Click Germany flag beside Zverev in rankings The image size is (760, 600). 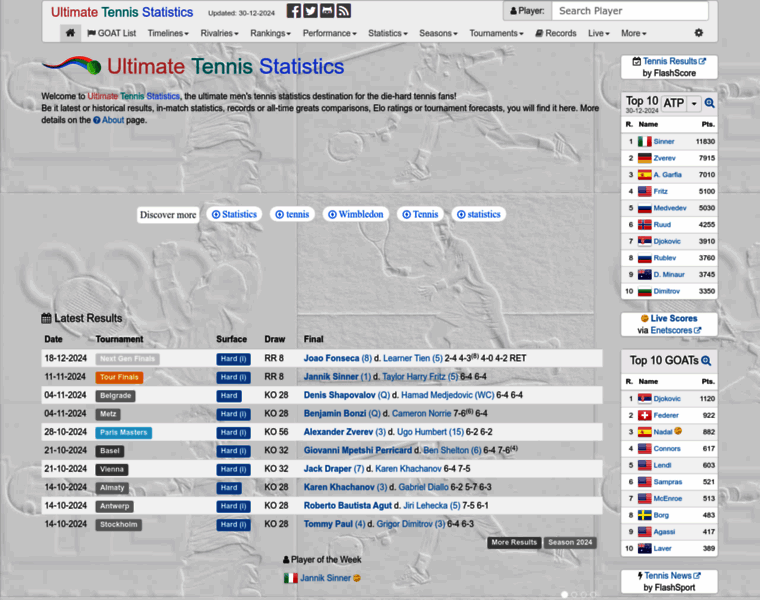(644, 158)
